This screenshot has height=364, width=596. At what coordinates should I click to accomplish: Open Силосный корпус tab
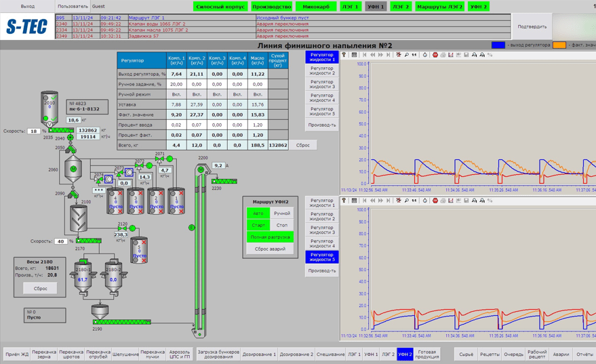pos(220,7)
